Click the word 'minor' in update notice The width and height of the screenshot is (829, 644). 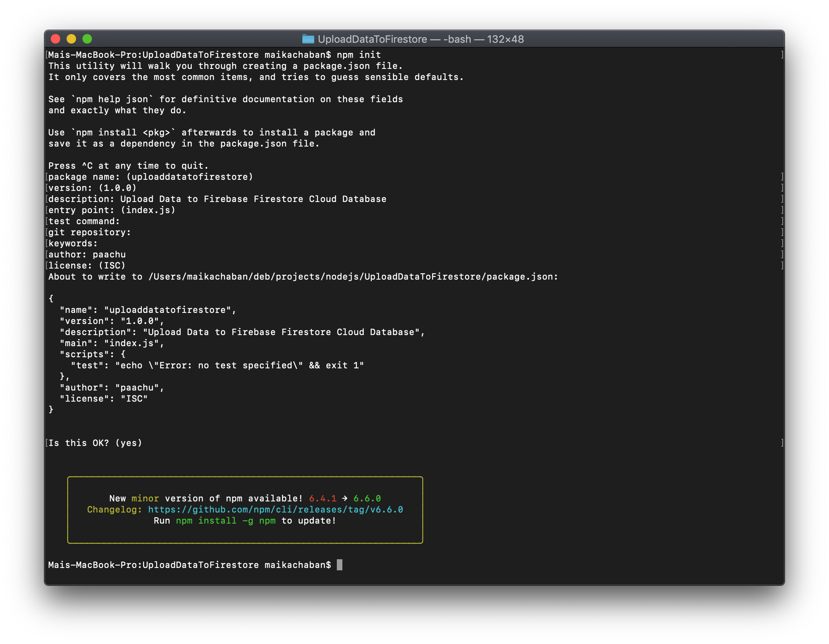pos(145,499)
